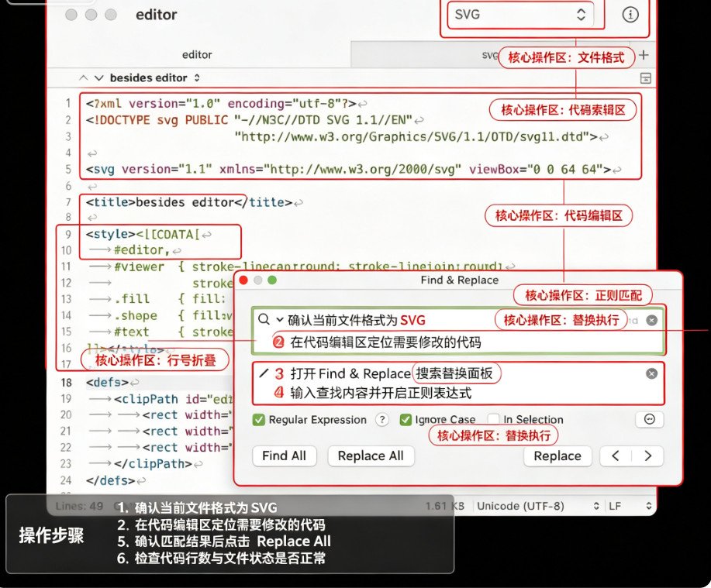Click the opening defs tag line
The width and height of the screenshot is (711, 588).
107,383
